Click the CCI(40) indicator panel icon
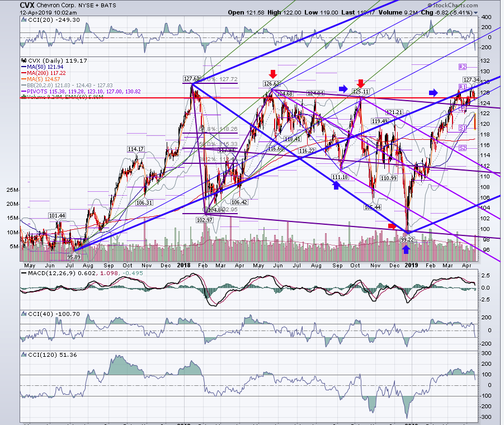 [x=24, y=314]
